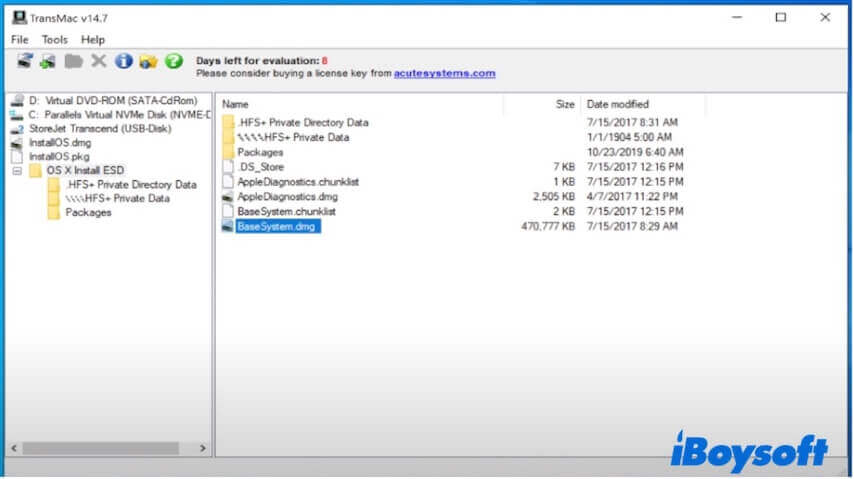Image resolution: width=854 pixels, height=479 pixels.
Task: Sort by the Date modified column header
Action: pyautogui.click(x=617, y=104)
